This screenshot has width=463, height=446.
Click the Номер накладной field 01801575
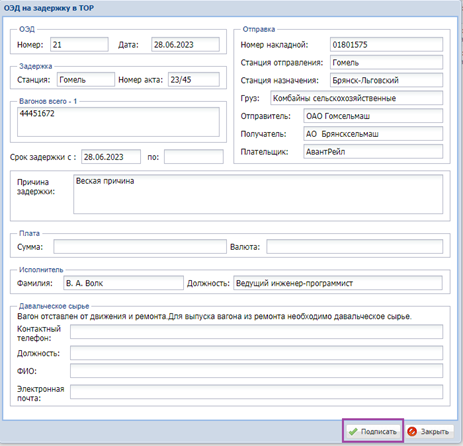click(386, 45)
